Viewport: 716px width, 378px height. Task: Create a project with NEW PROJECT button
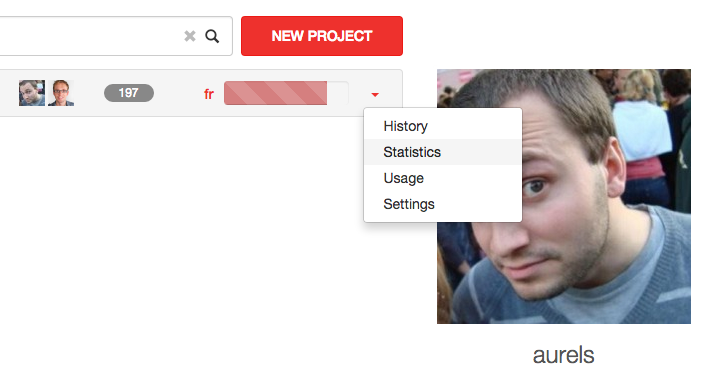tap(322, 36)
